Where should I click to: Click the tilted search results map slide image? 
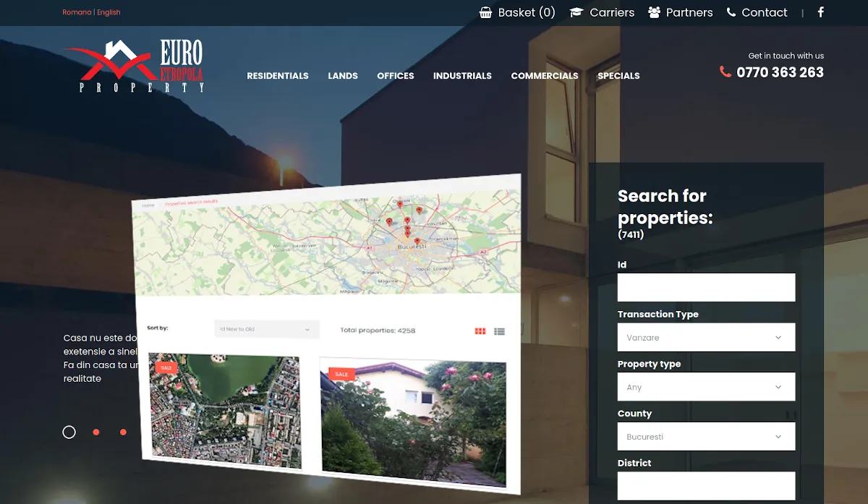(x=327, y=333)
